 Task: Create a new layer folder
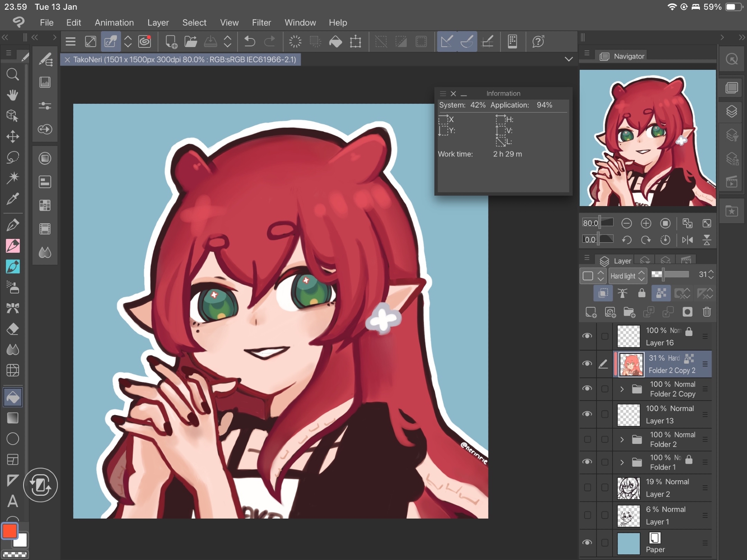point(629,312)
